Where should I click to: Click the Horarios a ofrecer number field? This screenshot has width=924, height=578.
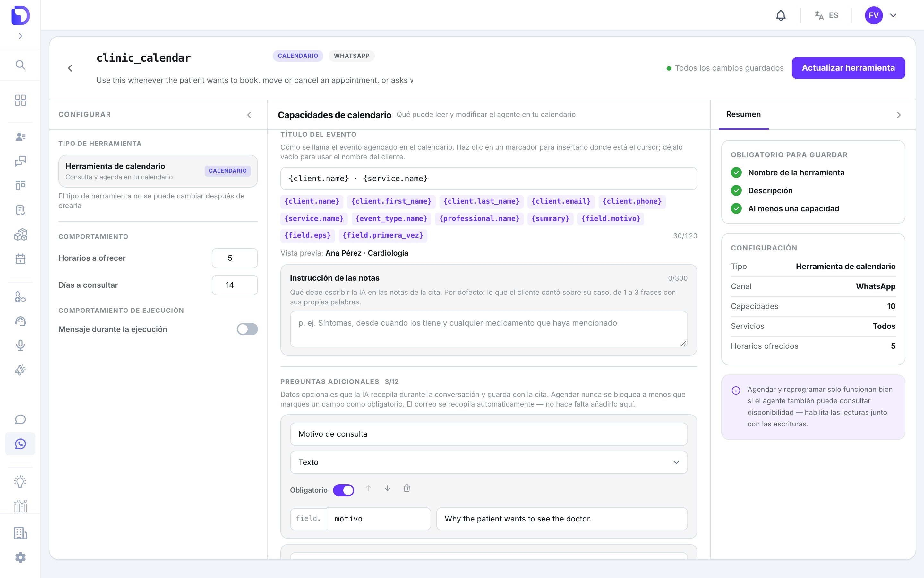tap(235, 258)
